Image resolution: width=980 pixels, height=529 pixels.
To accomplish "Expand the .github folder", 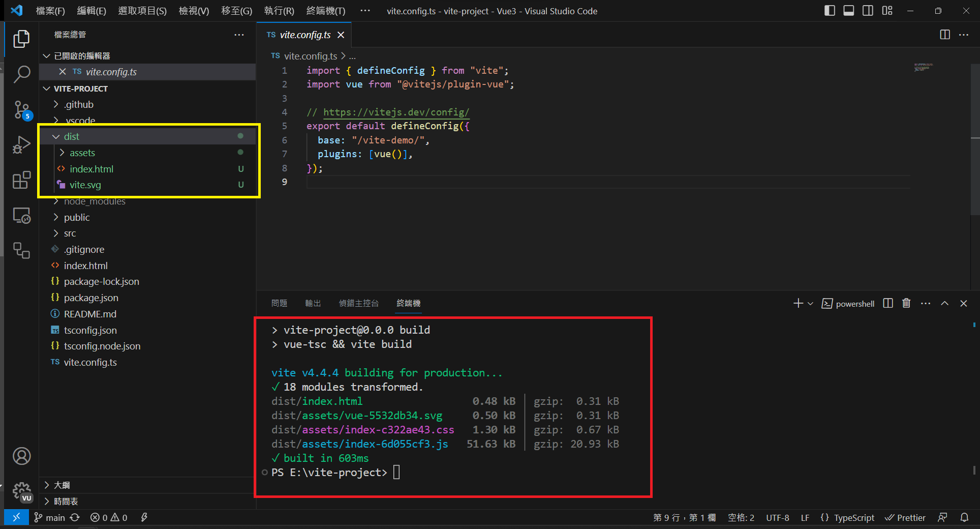I will pyautogui.click(x=147, y=104).
